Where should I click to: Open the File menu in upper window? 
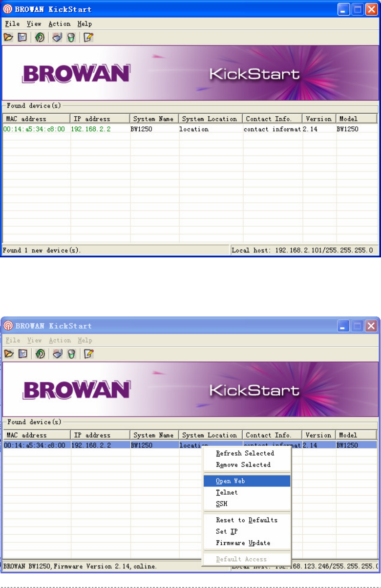(x=12, y=23)
